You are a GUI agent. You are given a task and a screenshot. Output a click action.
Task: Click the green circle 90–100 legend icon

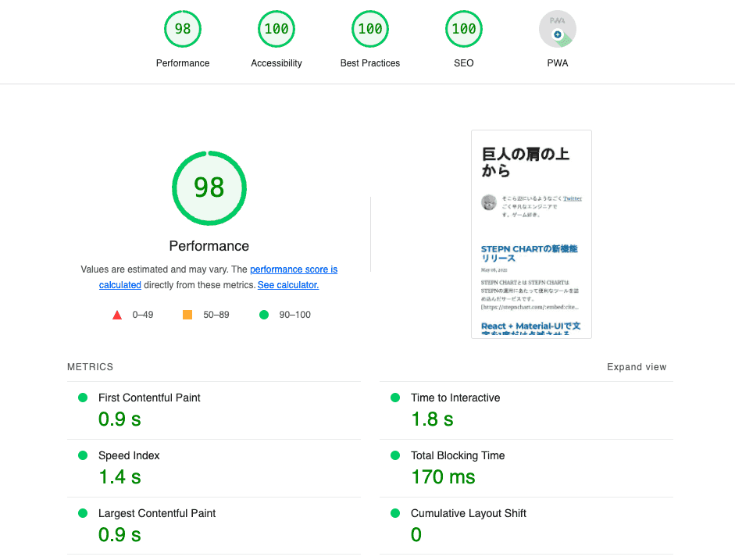[x=264, y=315]
